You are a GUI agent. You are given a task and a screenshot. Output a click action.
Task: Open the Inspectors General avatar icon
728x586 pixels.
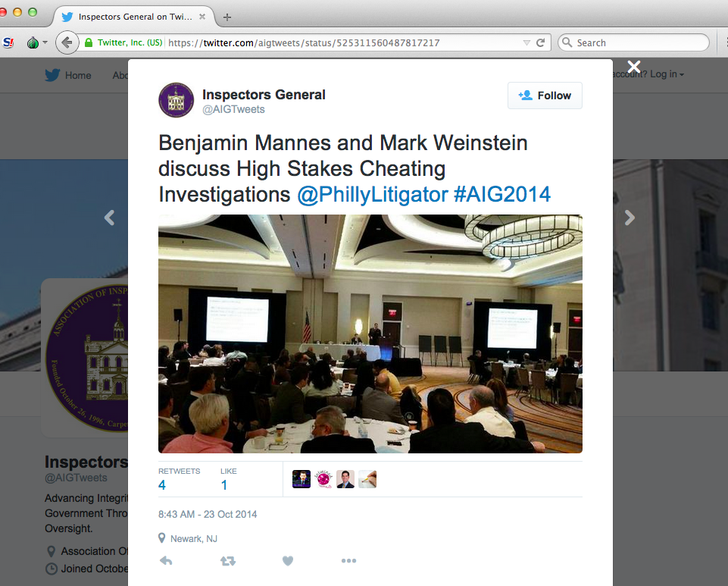pos(176,100)
